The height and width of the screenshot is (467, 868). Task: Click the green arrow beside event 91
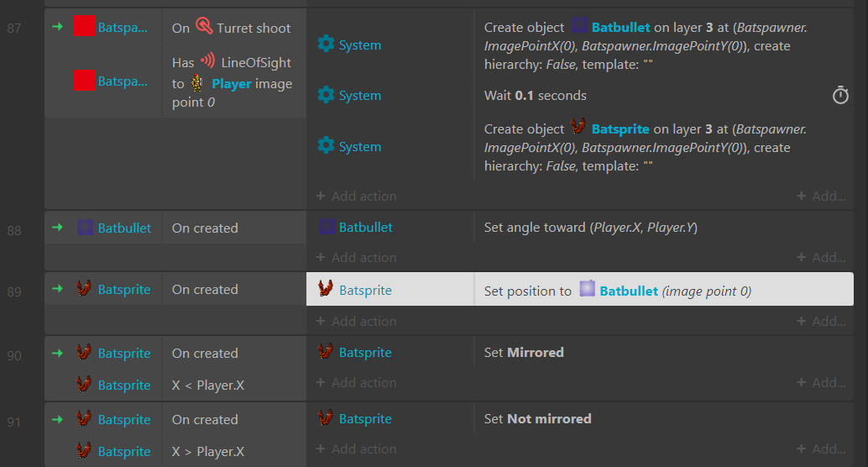coord(57,419)
